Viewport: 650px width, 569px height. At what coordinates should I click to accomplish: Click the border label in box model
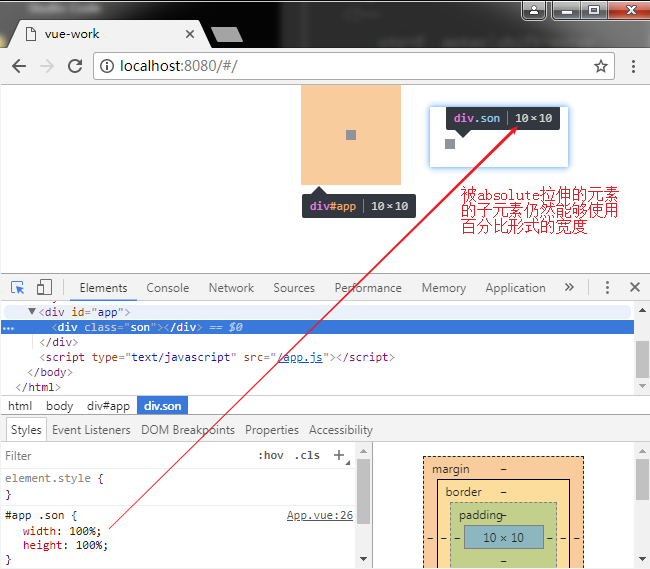(x=463, y=492)
